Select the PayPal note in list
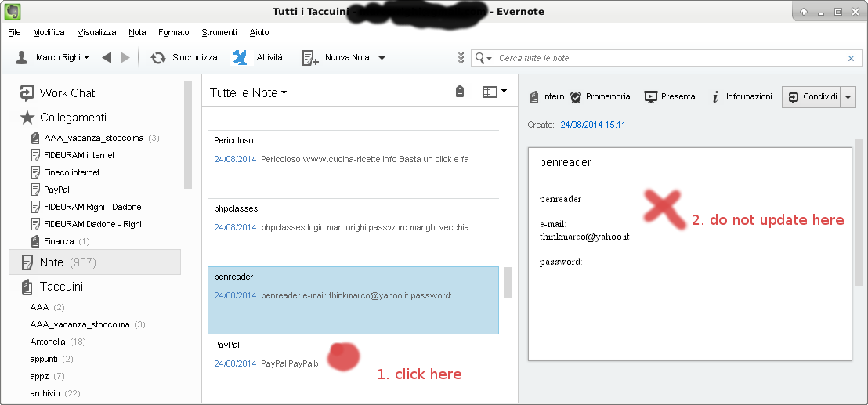868x405 pixels. coord(353,368)
